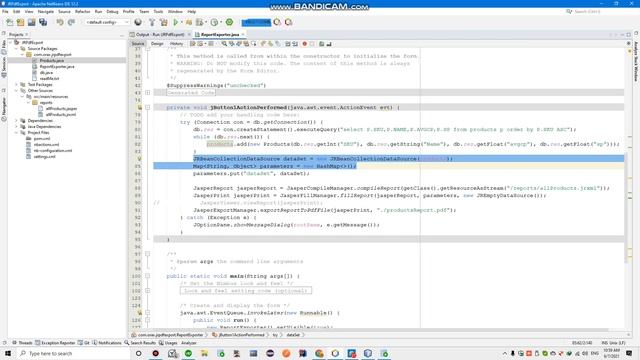Switch to History editor view

(176, 44)
